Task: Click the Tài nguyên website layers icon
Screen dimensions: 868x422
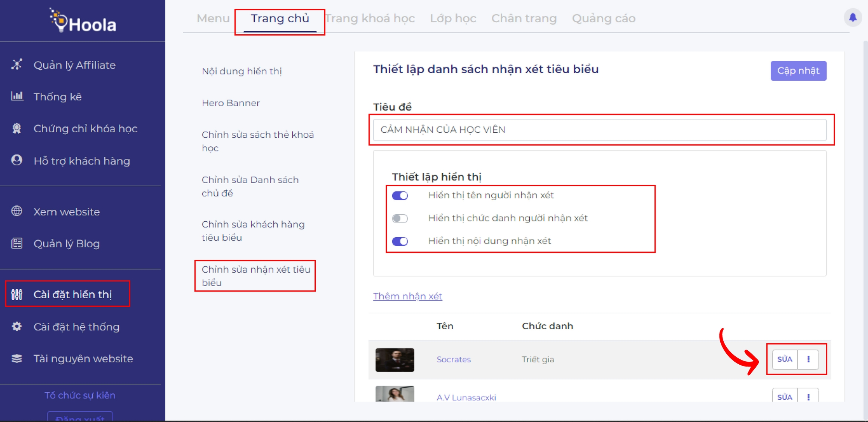Action: (x=17, y=358)
